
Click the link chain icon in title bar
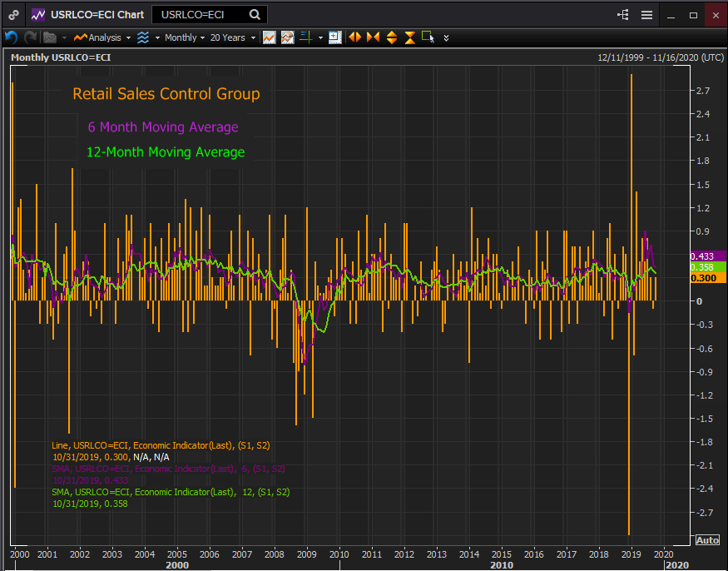tap(13, 15)
